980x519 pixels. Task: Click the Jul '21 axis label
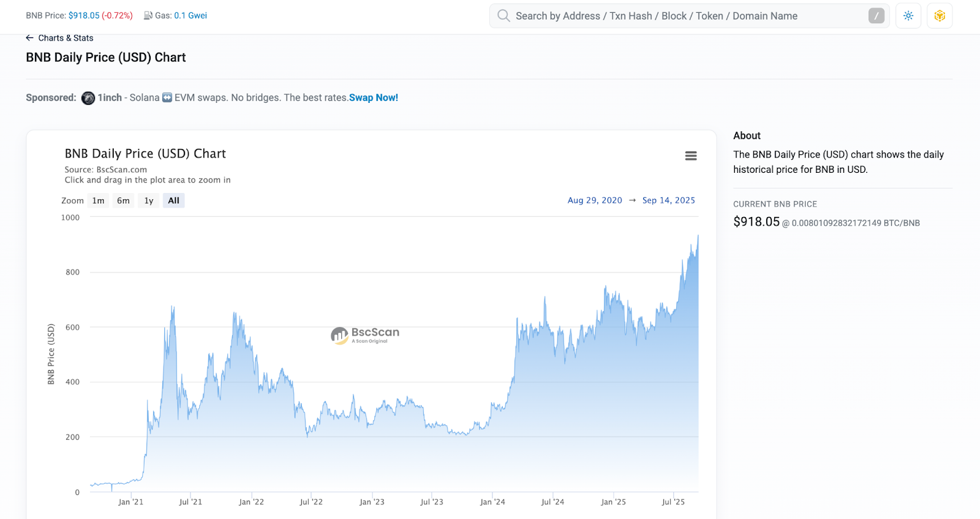click(190, 502)
